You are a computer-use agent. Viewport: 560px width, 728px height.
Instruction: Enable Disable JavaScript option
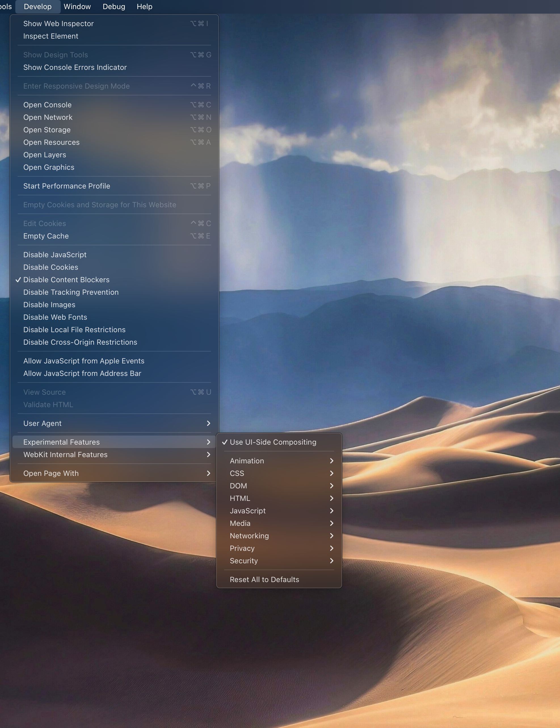click(55, 255)
